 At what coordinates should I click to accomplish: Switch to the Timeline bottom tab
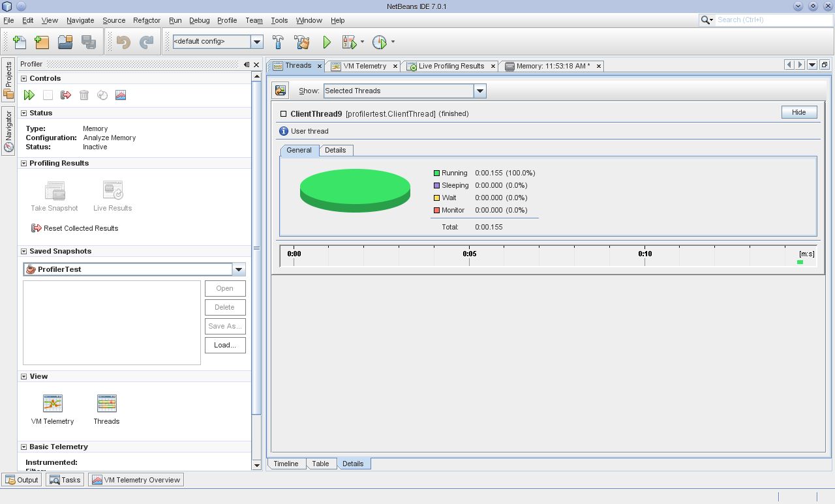coord(286,464)
